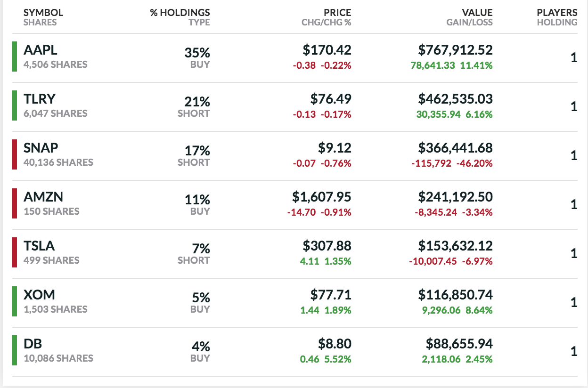The height and width of the screenshot is (388, 588).
Task: Select the 150 SHARES text
Action: click(x=52, y=211)
